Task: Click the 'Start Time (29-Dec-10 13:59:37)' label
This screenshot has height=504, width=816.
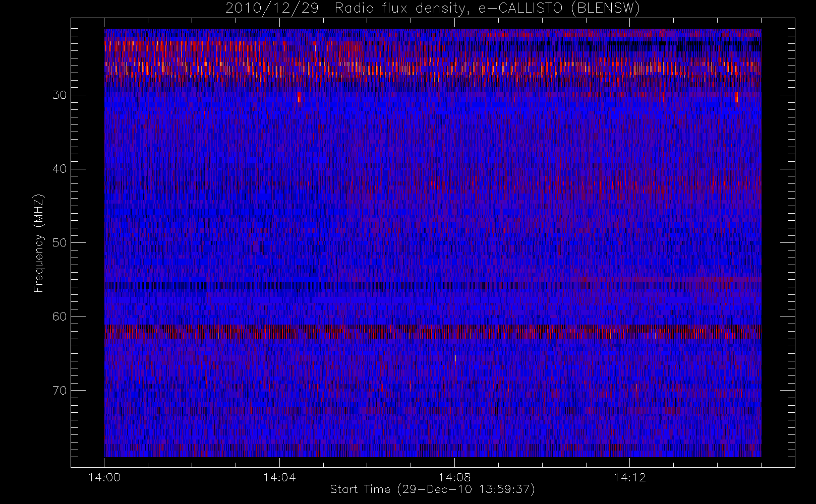Action: pyautogui.click(x=432, y=489)
